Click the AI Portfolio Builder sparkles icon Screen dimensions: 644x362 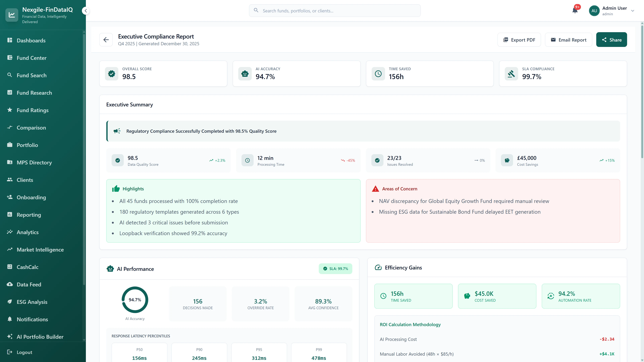coord(10,337)
